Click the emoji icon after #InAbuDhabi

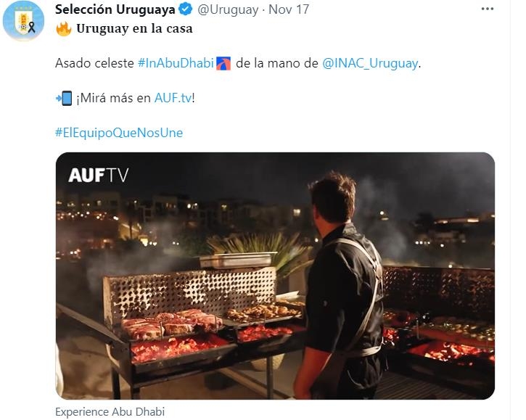pos(223,63)
